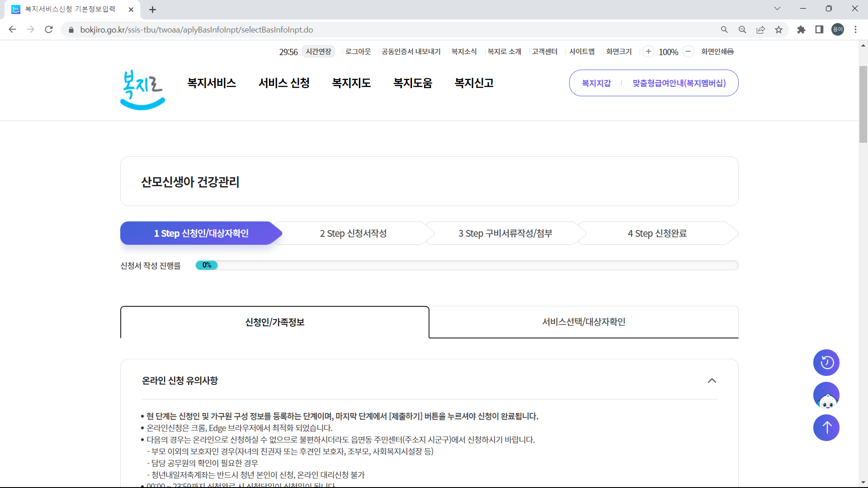Bookmark this page with the star icon

click(778, 29)
